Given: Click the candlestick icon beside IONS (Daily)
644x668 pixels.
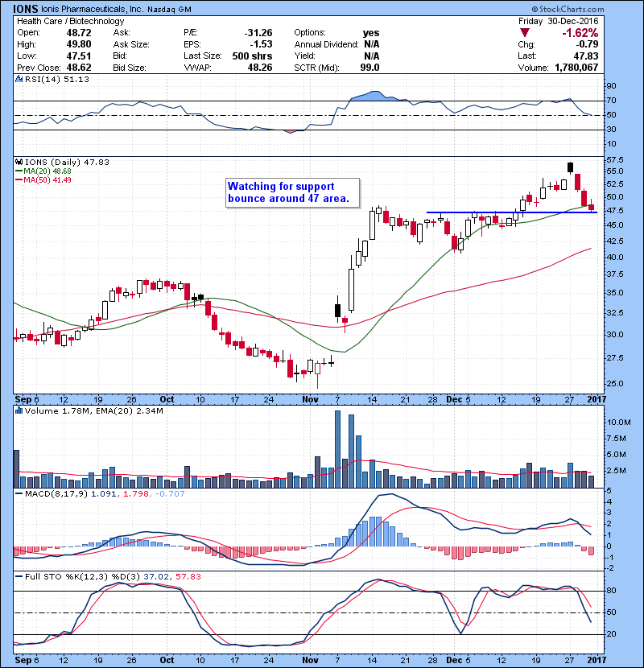Looking at the screenshot, I should (19, 163).
